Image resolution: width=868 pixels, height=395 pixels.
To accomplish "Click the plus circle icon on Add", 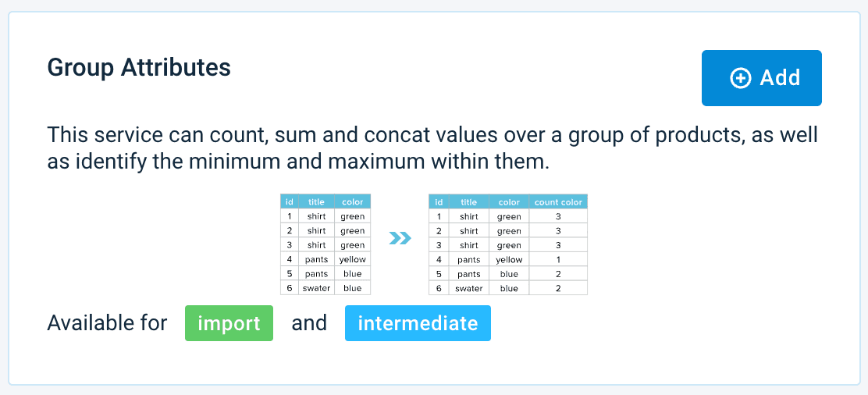I will point(740,78).
